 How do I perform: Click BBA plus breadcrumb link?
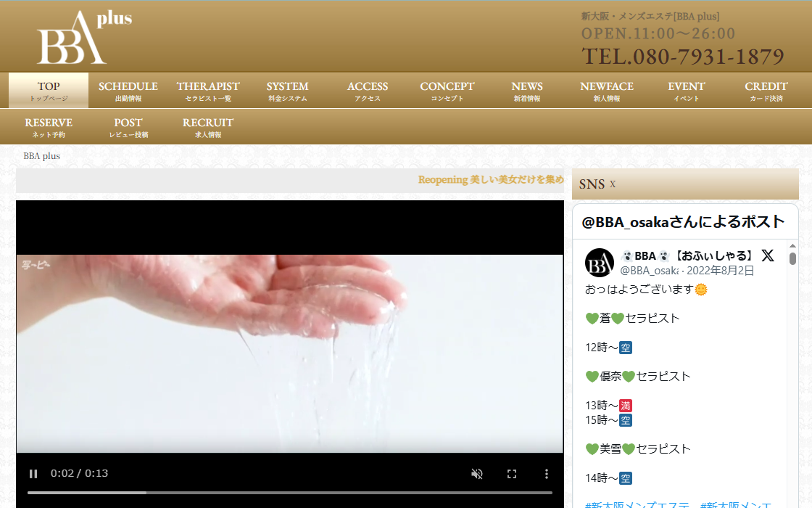coord(41,156)
